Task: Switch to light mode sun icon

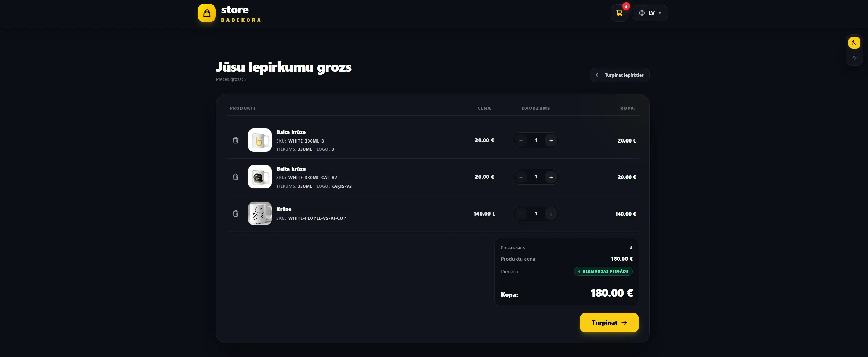Action: pos(854,57)
